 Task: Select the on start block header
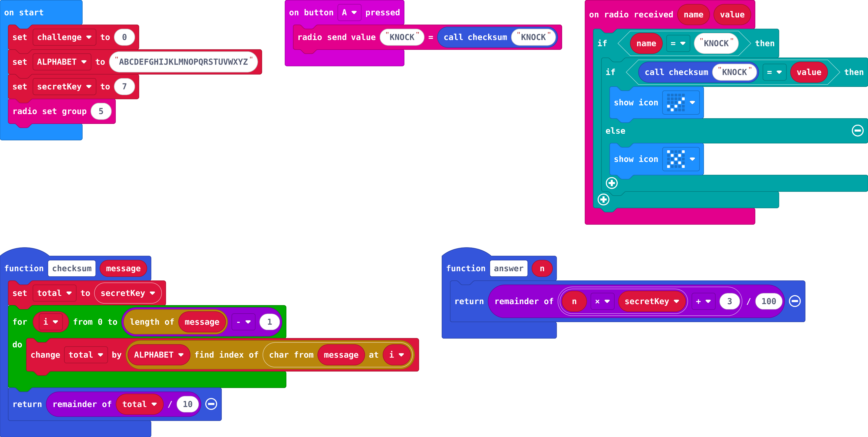click(24, 13)
